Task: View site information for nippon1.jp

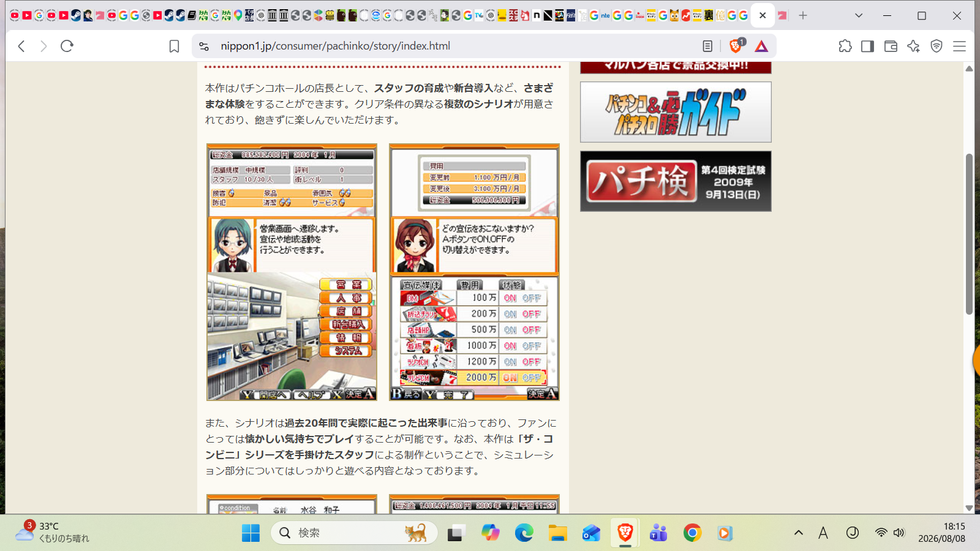Action: click(x=204, y=46)
